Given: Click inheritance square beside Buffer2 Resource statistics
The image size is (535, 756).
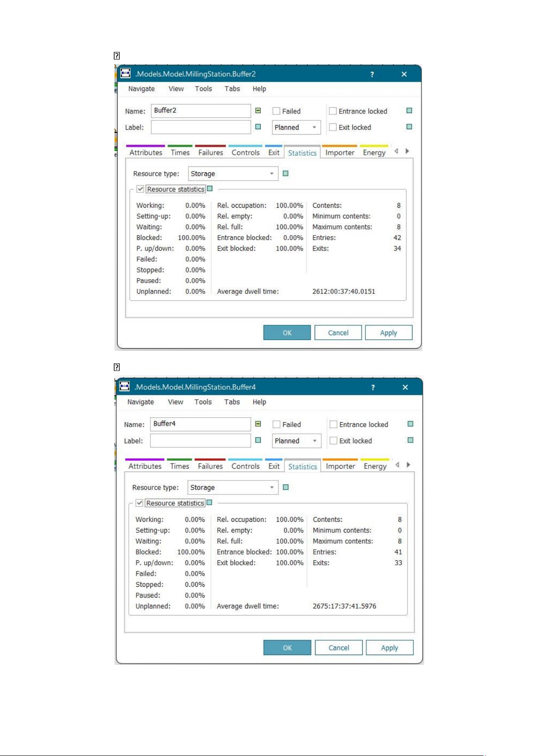Looking at the screenshot, I should (x=210, y=189).
